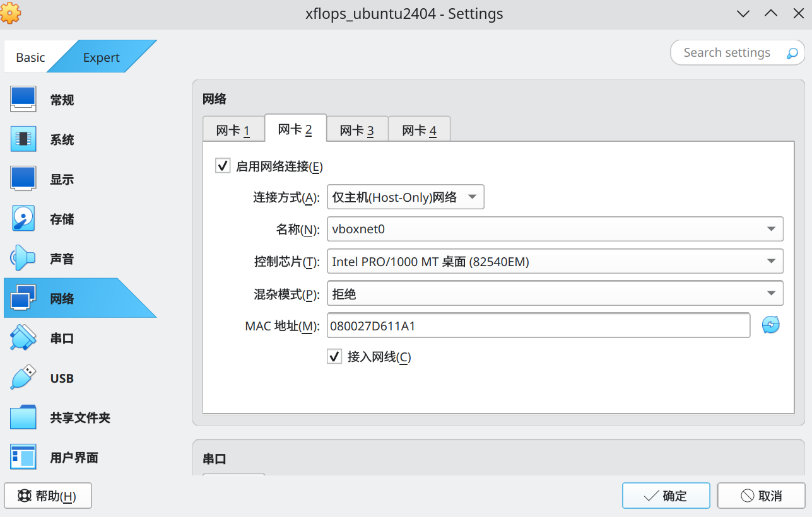Image resolution: width=812 pixels, height=517 pixels.
Task: Click the gear icon in the title bar
Action: tap(11, 13)
